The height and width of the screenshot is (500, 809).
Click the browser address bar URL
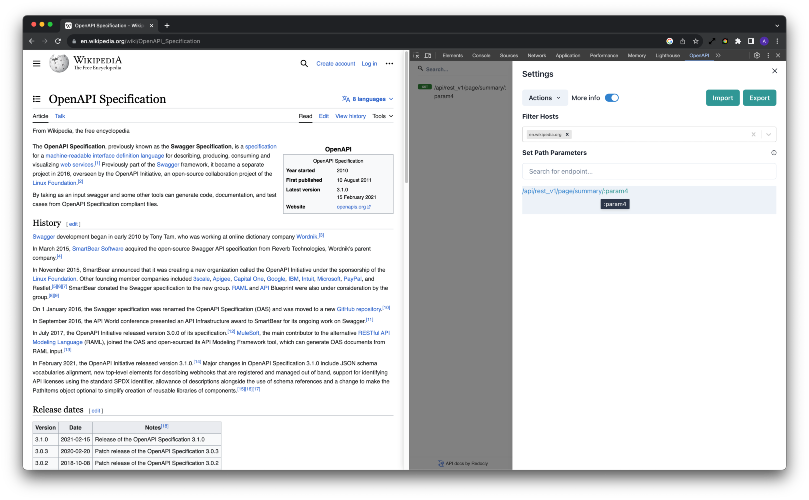click(140, 41)
